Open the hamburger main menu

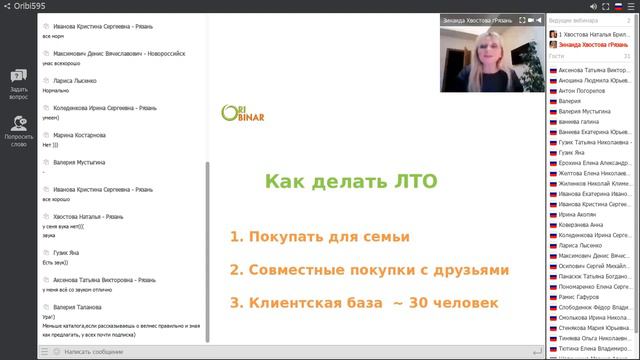[631, 7]
